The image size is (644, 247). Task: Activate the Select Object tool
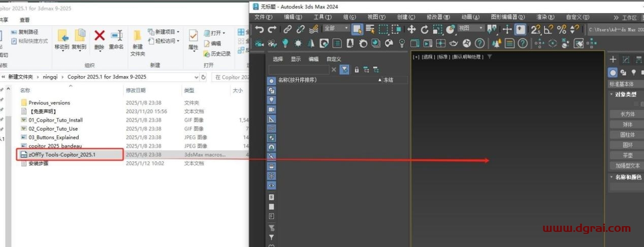(x=357, y=29)
